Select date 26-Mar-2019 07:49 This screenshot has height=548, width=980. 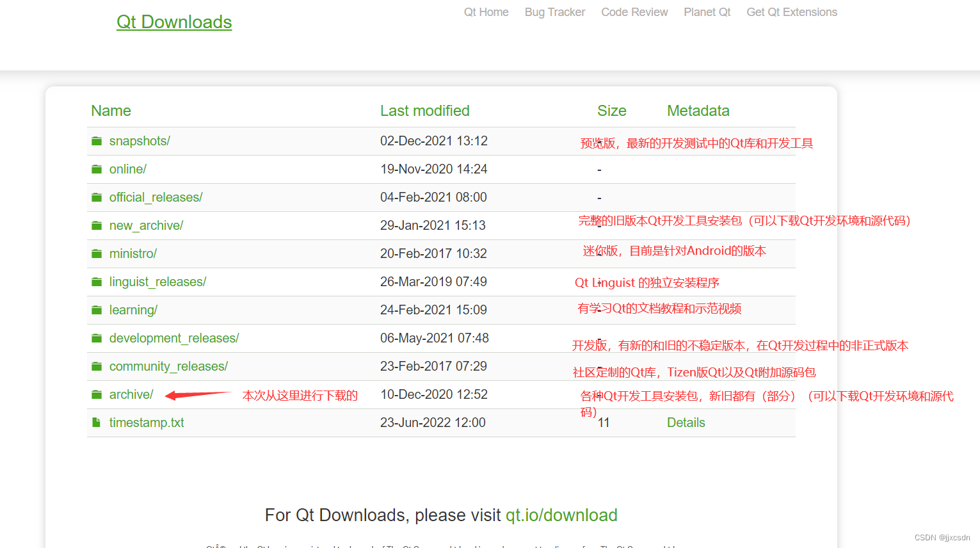pyautogui.click(x=433, y=282)
